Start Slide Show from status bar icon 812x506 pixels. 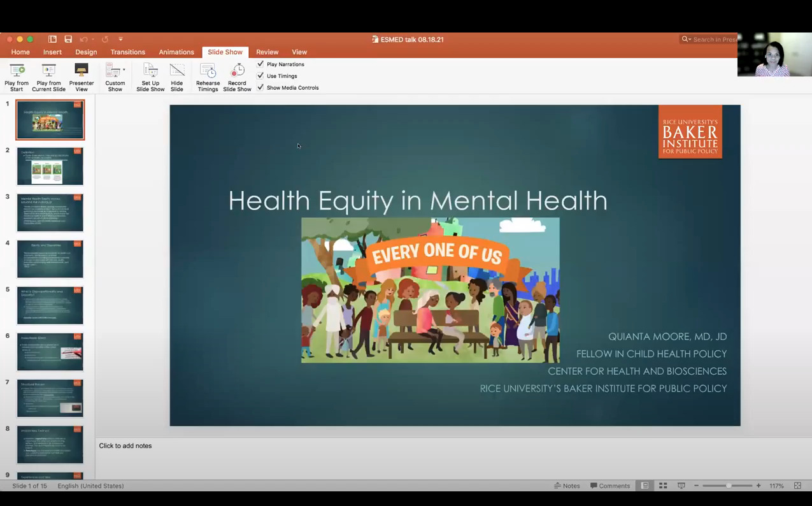[681, 486]
